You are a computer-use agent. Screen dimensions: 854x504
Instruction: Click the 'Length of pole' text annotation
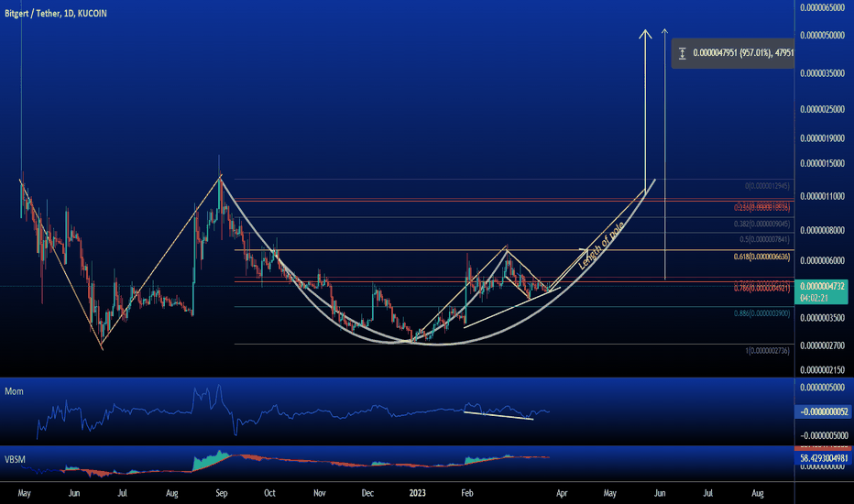[x=601, y=246]
